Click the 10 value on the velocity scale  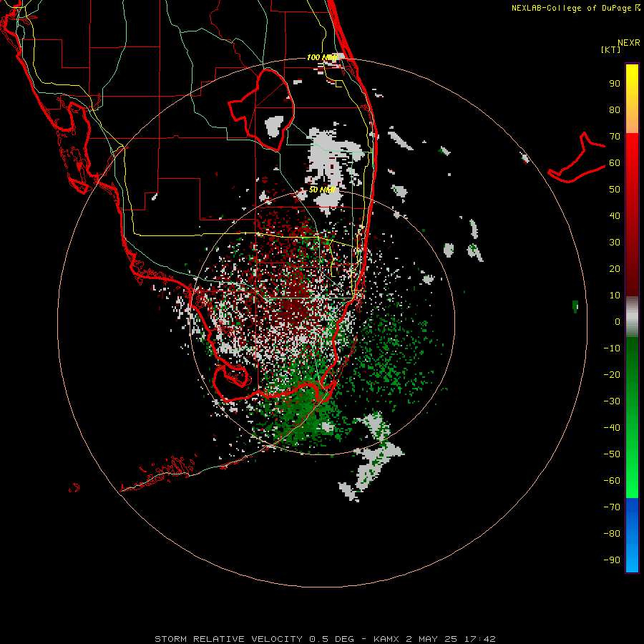(x=615, y=296)
